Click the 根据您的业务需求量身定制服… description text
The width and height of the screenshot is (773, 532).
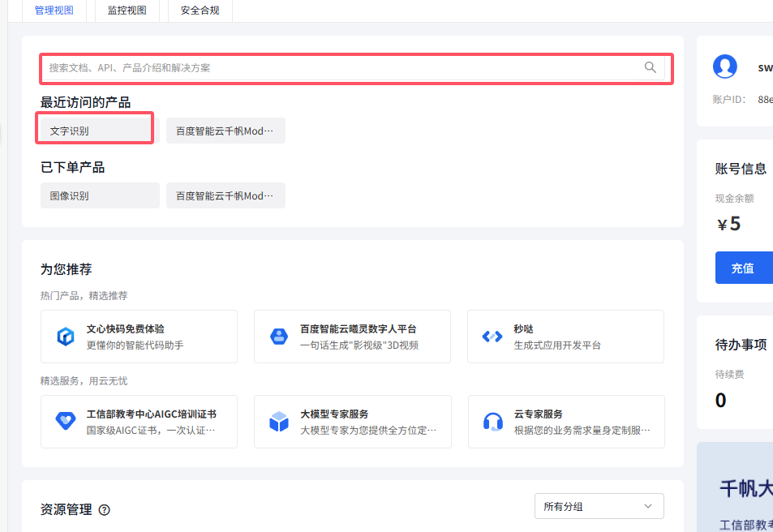pyautogui.click(x=582, y=431)
